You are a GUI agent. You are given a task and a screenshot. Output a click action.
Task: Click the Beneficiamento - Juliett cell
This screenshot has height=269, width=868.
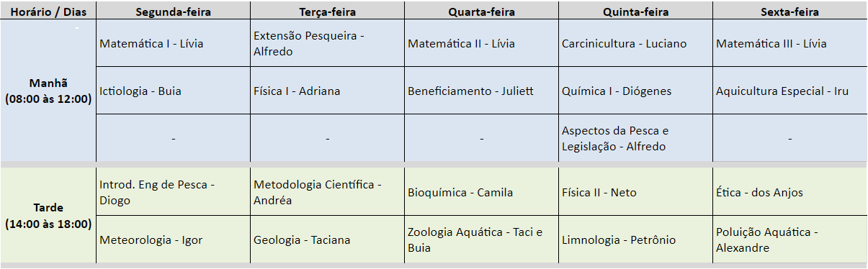tap(481, 91)
